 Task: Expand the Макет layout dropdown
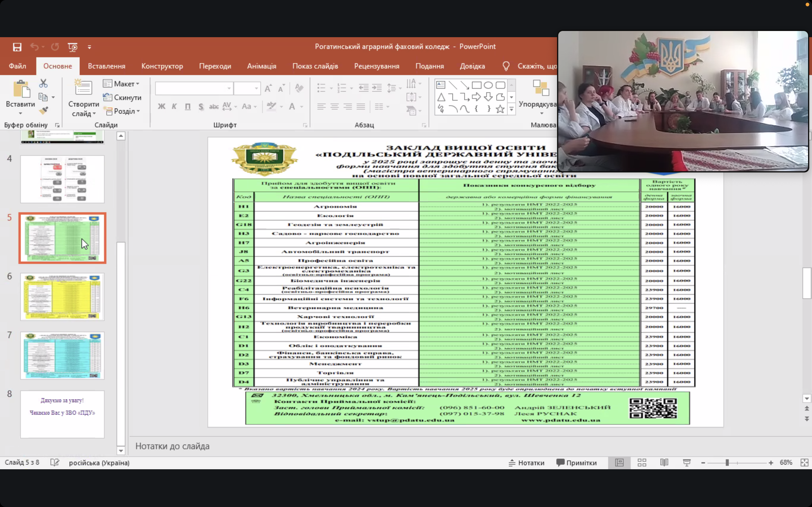(122, 84)
